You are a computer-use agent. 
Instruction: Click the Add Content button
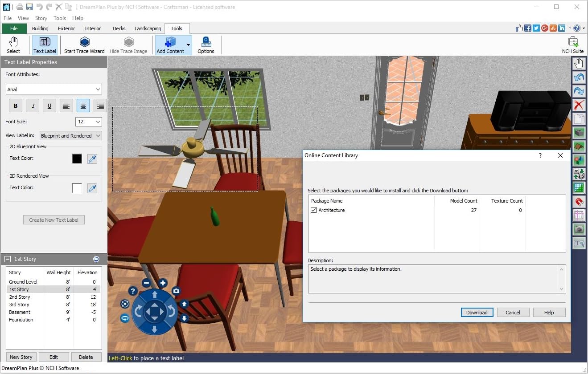(x=170, y=45)
